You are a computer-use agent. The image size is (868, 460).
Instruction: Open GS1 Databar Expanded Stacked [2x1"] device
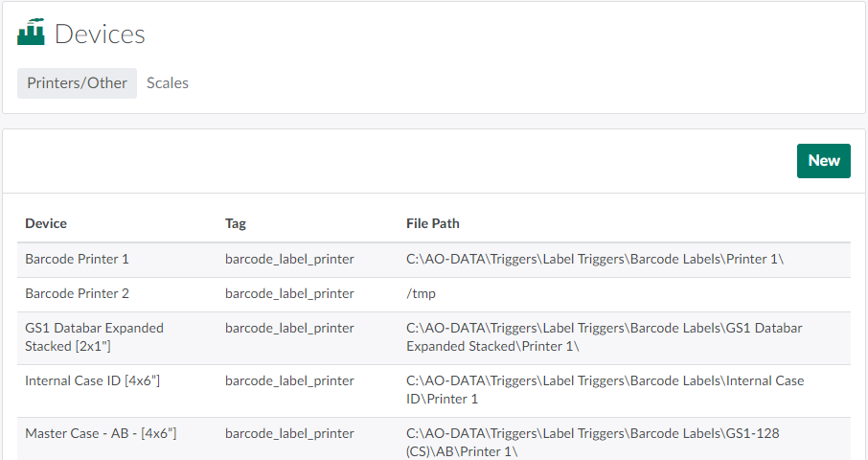click(94, 336)
